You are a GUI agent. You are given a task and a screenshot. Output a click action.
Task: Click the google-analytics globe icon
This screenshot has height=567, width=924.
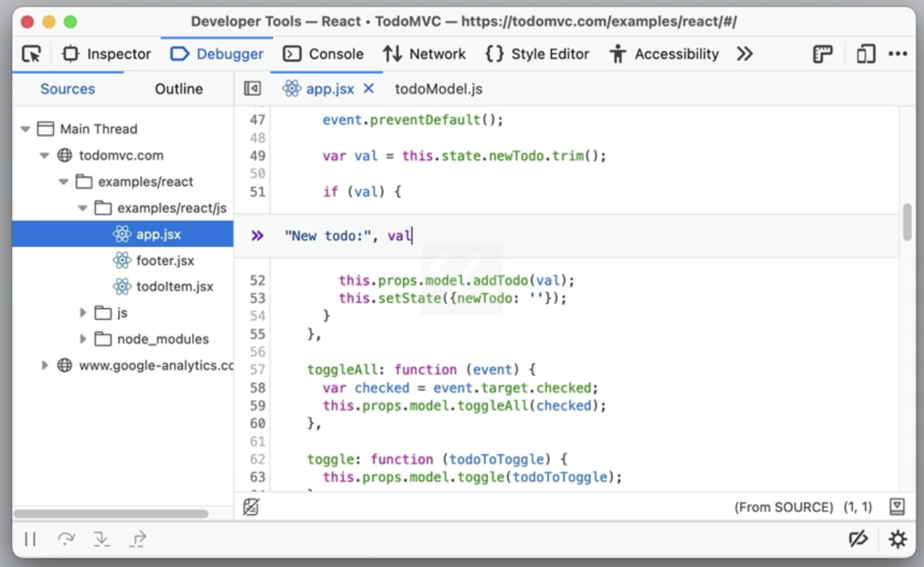pos(65,366)
